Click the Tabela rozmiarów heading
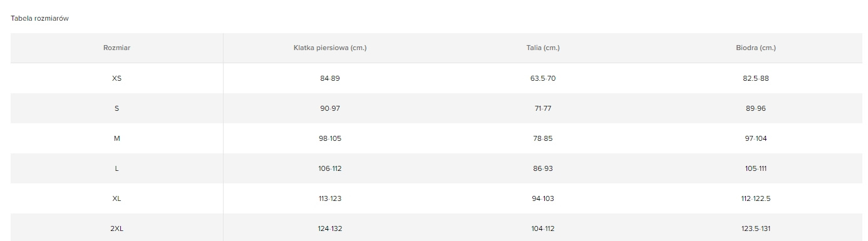The image size is (868, 241). (39, 19)
